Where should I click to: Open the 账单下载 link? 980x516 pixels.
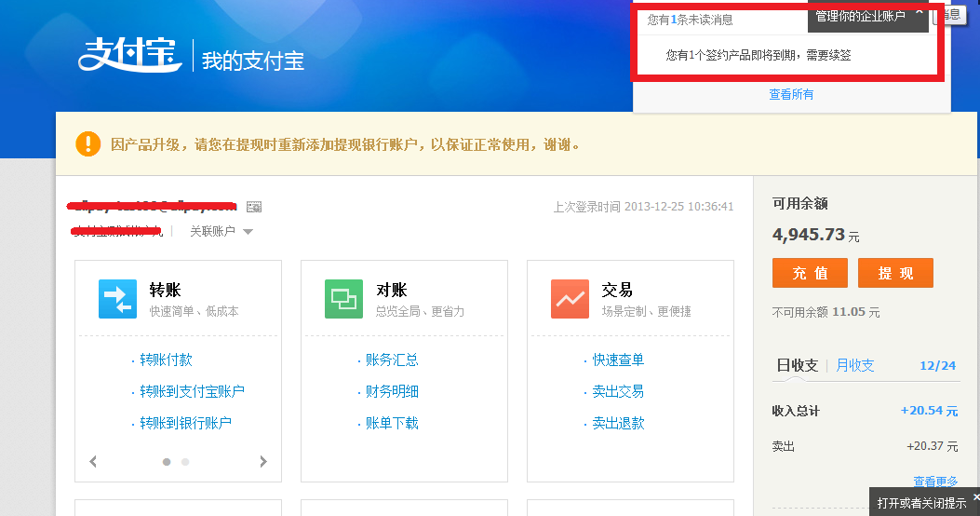click(392, 424)
